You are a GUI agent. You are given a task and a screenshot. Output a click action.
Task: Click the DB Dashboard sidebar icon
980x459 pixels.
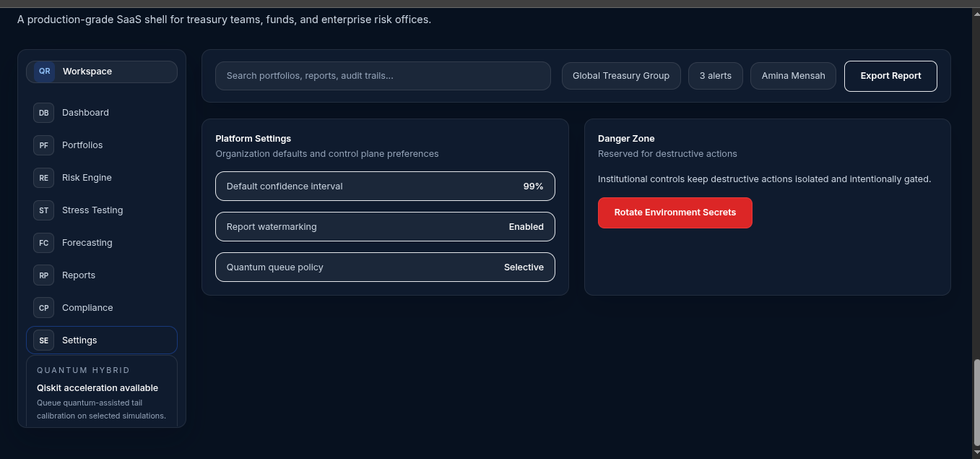(x=44, y=113)
